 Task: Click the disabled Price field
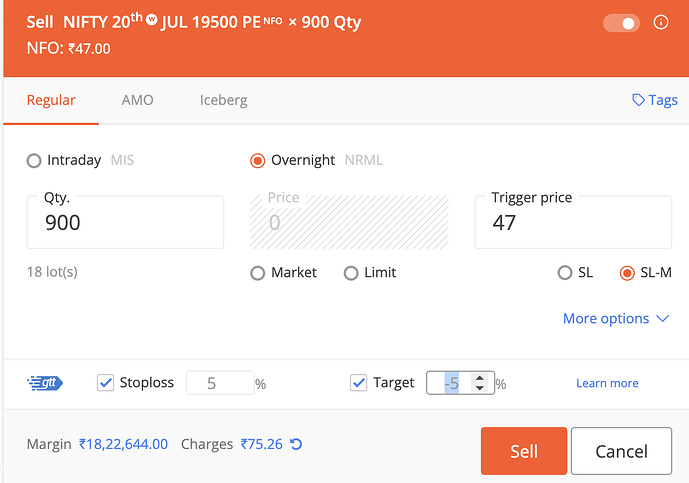coord(349,222)
